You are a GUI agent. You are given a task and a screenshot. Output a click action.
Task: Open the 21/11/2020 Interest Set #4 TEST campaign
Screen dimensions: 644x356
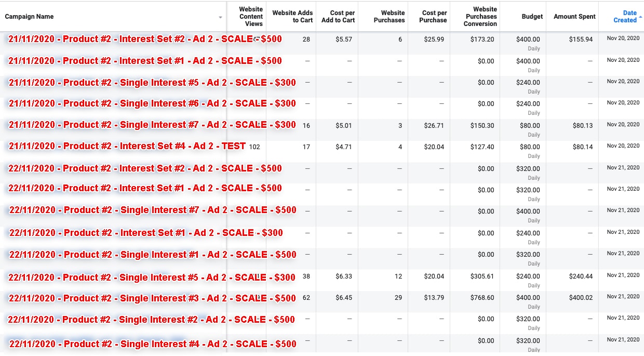(x=127, y=146)
